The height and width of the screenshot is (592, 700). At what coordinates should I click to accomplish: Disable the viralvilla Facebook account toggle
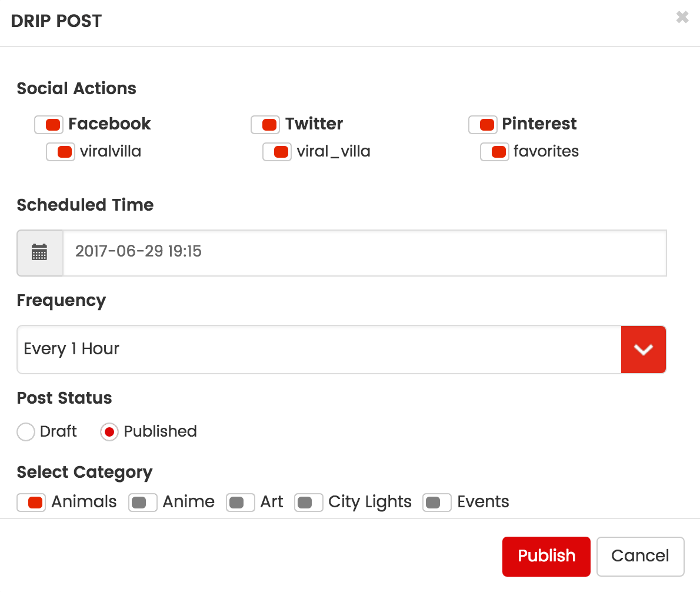tap(61, 152)
